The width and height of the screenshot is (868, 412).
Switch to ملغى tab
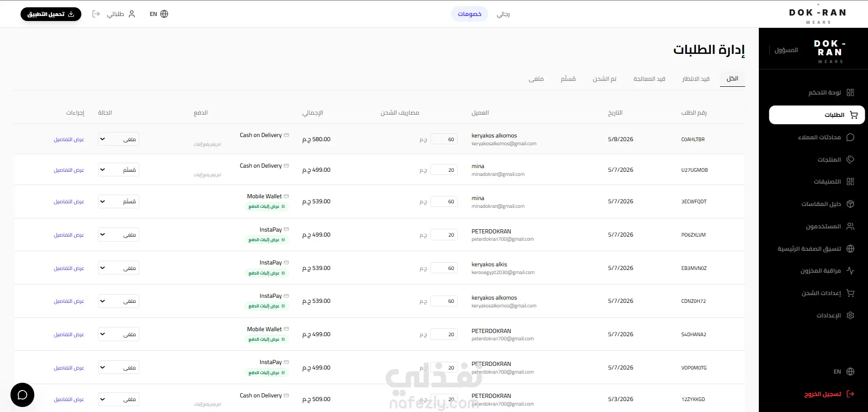[536, 79]
